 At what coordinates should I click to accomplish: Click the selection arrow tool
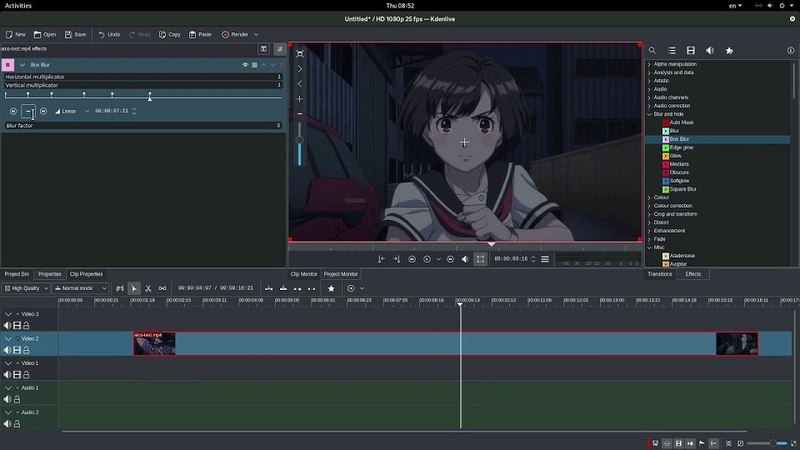[134, 288]
